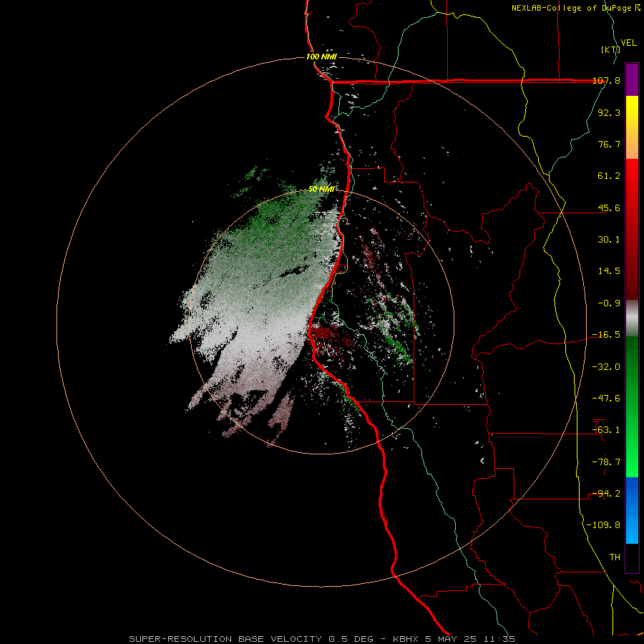This screenshot has height=644, width=644.
Task: Click the TH legend label
Action: click(x=615, y=557)
